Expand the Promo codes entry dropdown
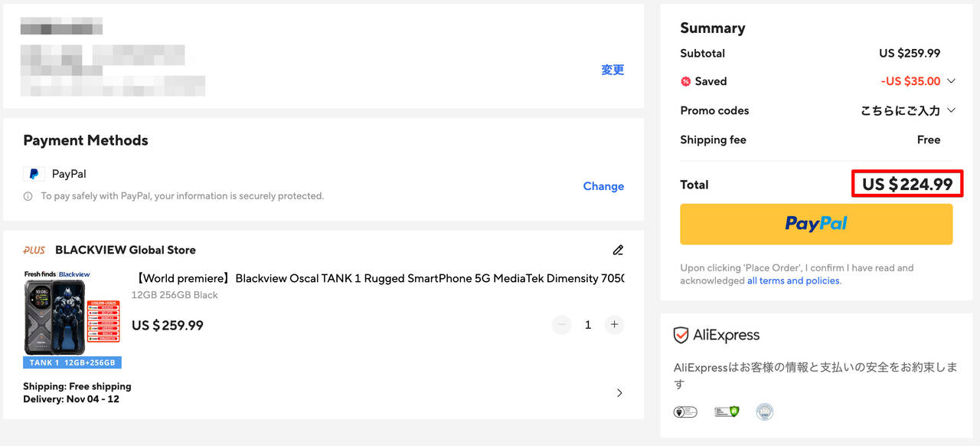 [952, 110]
